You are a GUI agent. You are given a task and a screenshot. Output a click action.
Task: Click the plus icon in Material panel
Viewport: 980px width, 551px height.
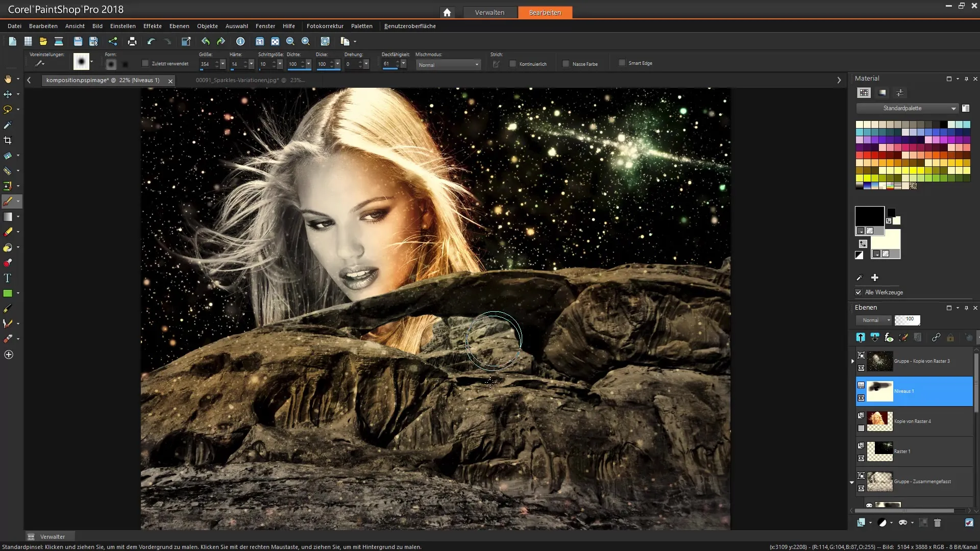875,278
